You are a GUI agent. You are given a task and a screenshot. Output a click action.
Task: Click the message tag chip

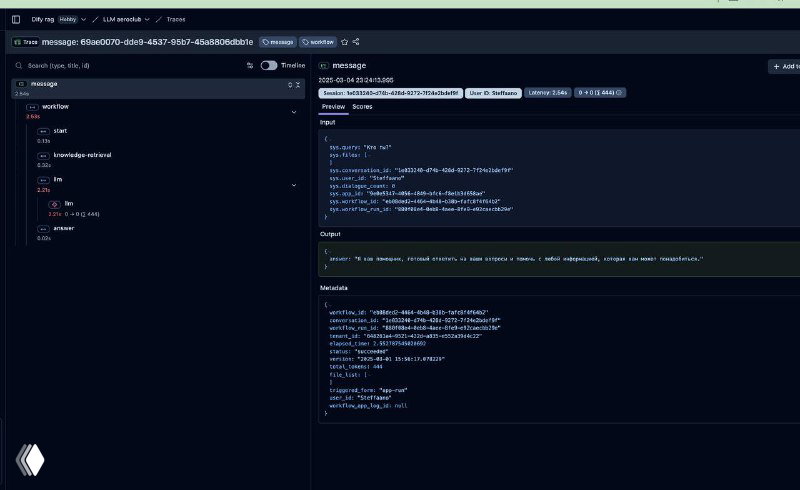click(278, 42)
